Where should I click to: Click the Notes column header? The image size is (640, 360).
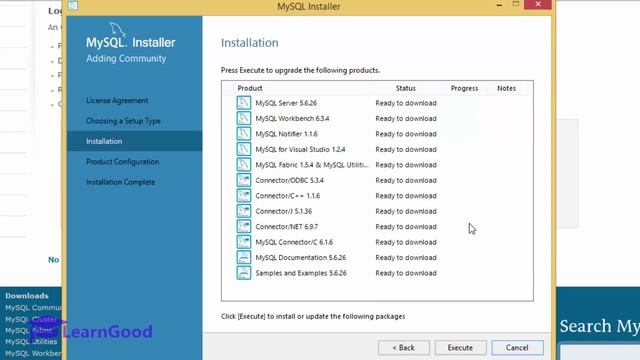point(506,88)
